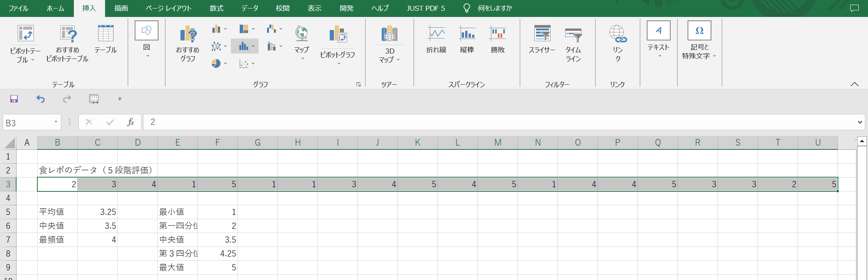Screen dimensions: 868x280
Task: Open the File (ファイル) tab
Action: click(18, 8)
